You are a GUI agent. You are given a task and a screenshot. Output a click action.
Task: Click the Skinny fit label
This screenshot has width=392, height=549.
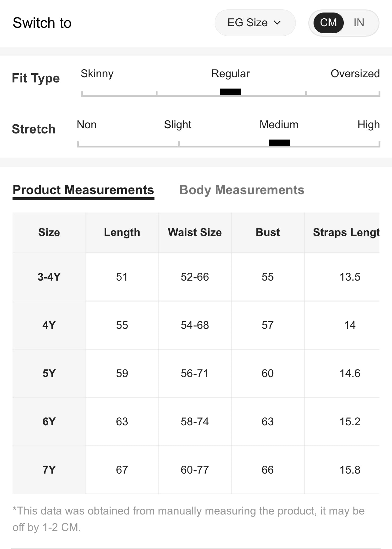point(97,74)
